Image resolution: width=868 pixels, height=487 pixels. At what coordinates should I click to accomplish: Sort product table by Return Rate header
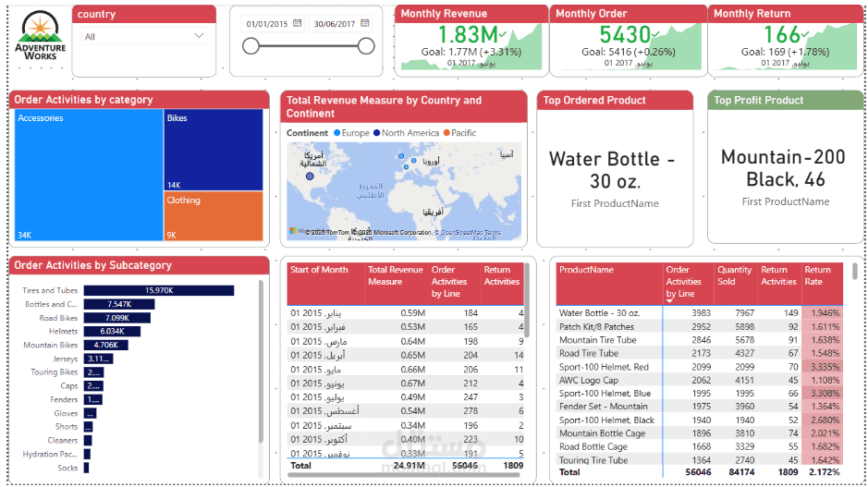[x=818, y=275]
